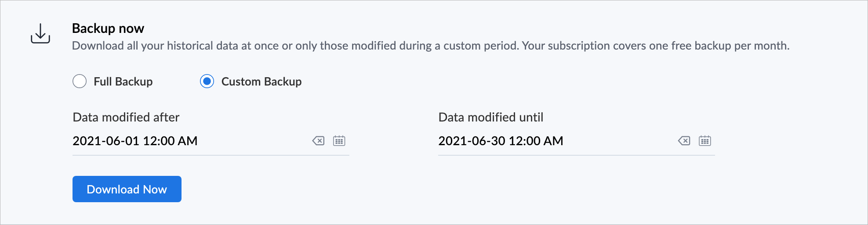This screenshot has width=868, height=225.
Task: Click the 'Download all your historical data' sentence
Action: point(295,46)
